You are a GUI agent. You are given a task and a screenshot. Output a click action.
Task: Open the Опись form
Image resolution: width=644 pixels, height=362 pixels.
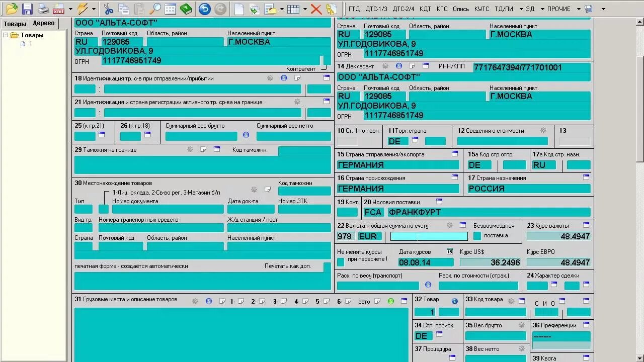pos(461,9)
